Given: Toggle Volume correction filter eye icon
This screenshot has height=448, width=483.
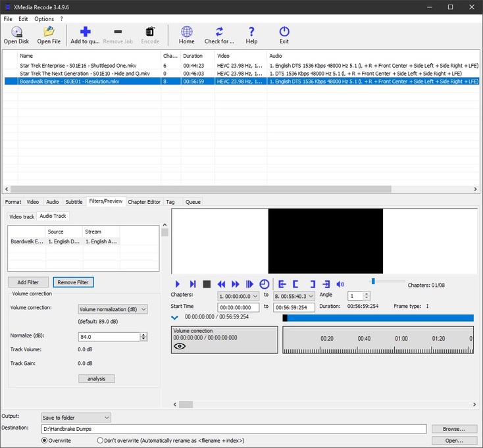Looking at the screenshot, I should point(180,346).
